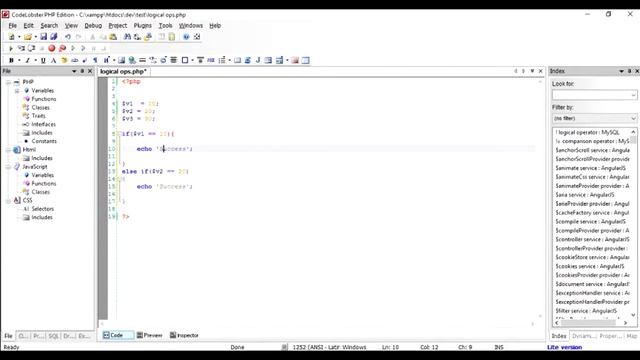The width and height of the screenshot is (640, 360).
Task: Click the Look for input field
Action: click(x=591, y=95)
